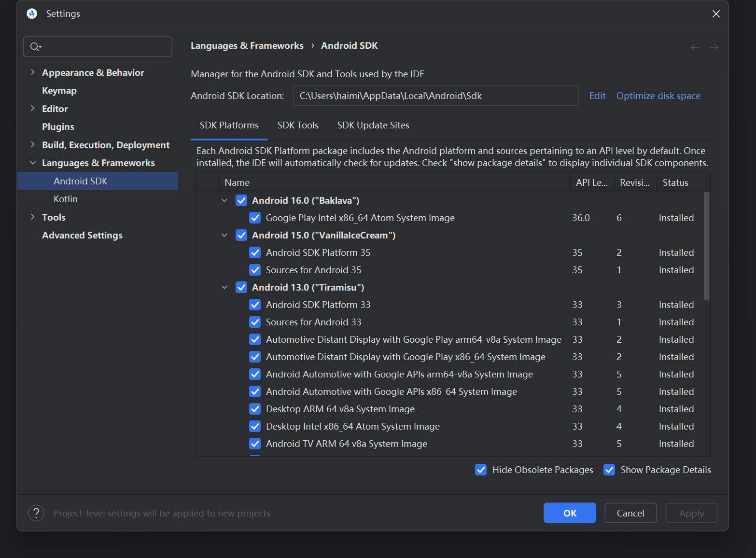Disable Show Package Details checkbox

click(609, 470)
